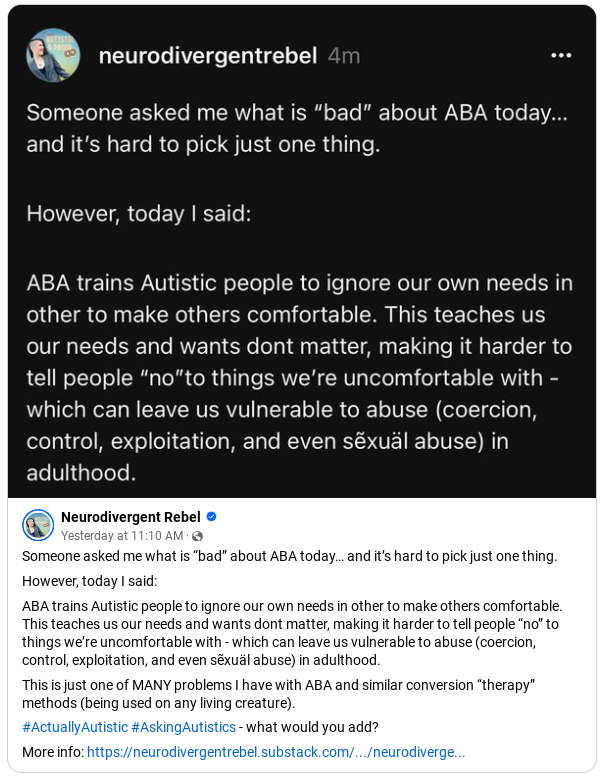Open the Neurodivergent Rebel Facebook avatar

(38, 525)
